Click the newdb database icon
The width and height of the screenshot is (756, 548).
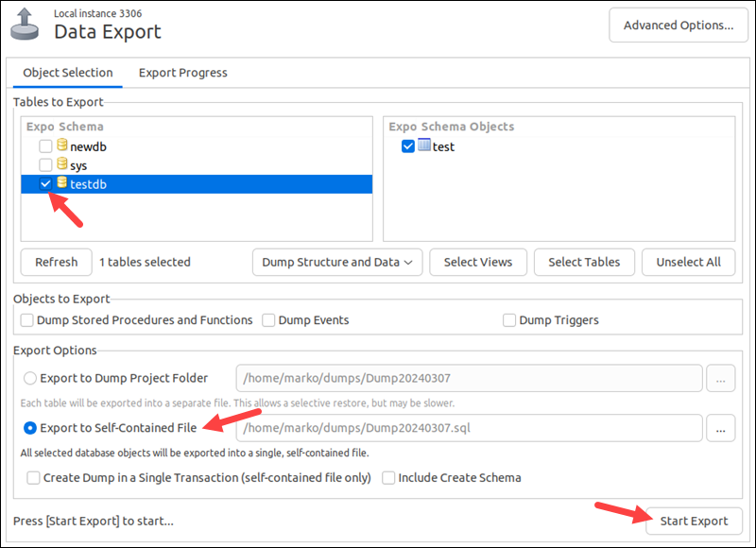62,146
